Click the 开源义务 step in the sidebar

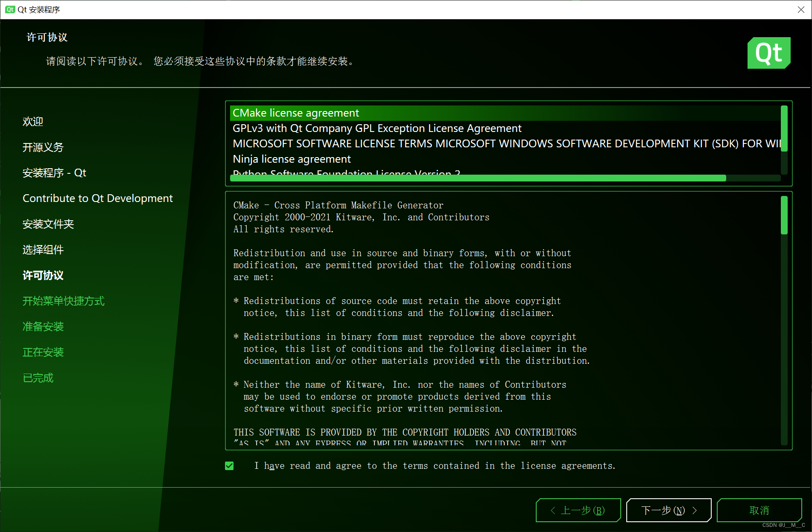[x=43, y=147]
